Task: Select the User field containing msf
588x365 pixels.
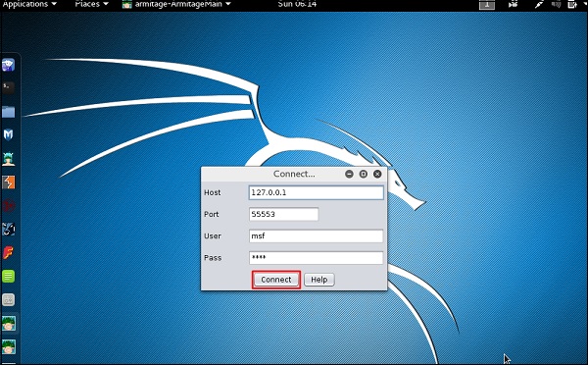Action: [x=317, y=236]
